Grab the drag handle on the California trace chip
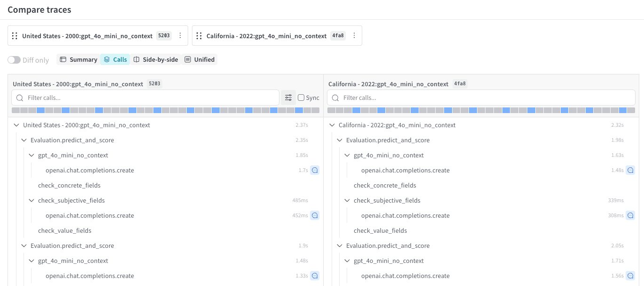644x286 pixels. pos(199,36)
